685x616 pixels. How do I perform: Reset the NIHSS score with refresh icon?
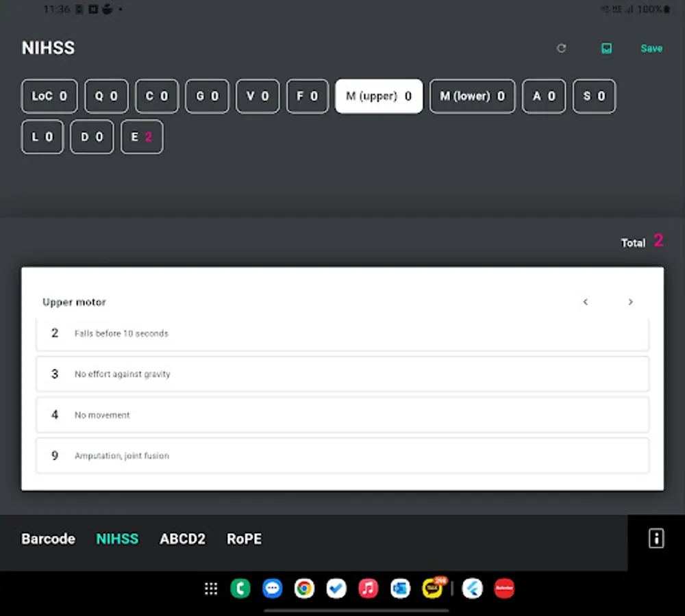[x=561, y=48]
